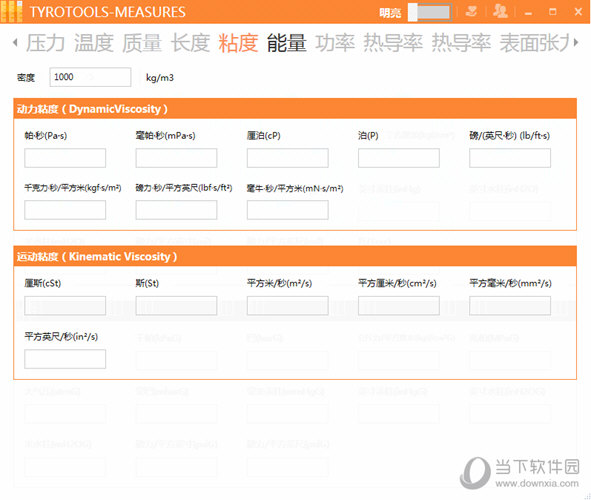The width and height of the screenshot is (591, 500).
Task: Switch to the 长度 tab
Action: [190, 43]
